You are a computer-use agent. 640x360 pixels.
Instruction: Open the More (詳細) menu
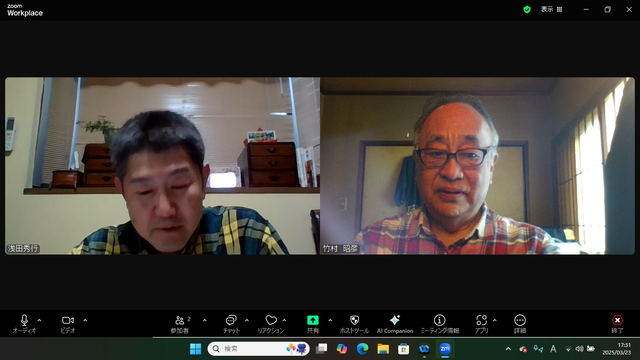point(520,324)
